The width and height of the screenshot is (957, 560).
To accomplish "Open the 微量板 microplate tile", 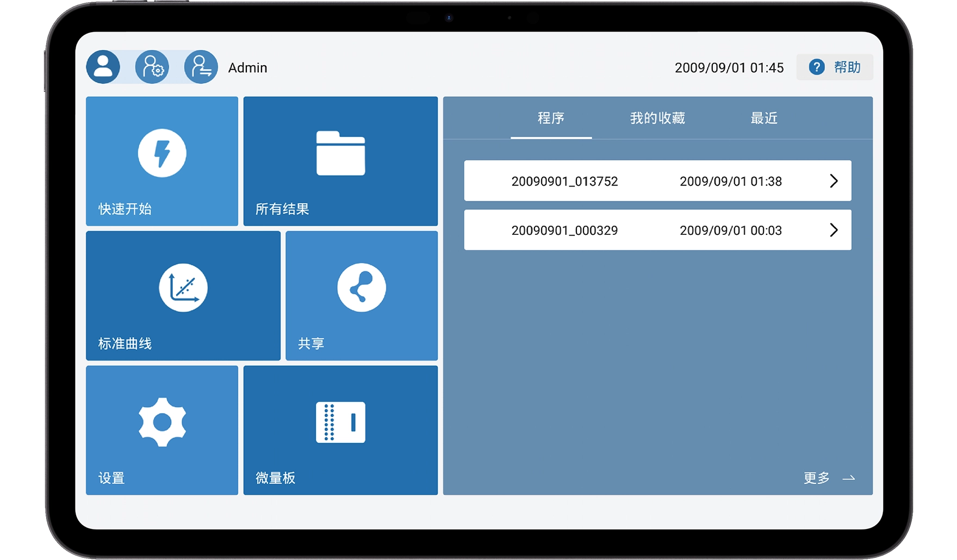I will pos(340,430).
